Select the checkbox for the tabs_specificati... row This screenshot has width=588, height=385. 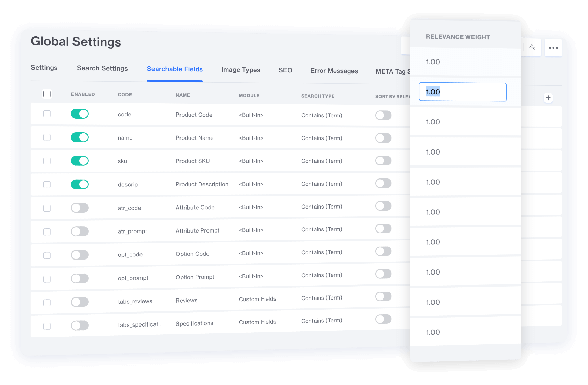47,326
